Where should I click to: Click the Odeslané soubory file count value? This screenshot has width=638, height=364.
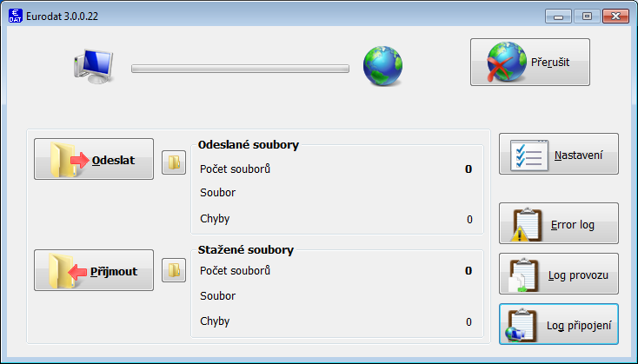point(469,169)
